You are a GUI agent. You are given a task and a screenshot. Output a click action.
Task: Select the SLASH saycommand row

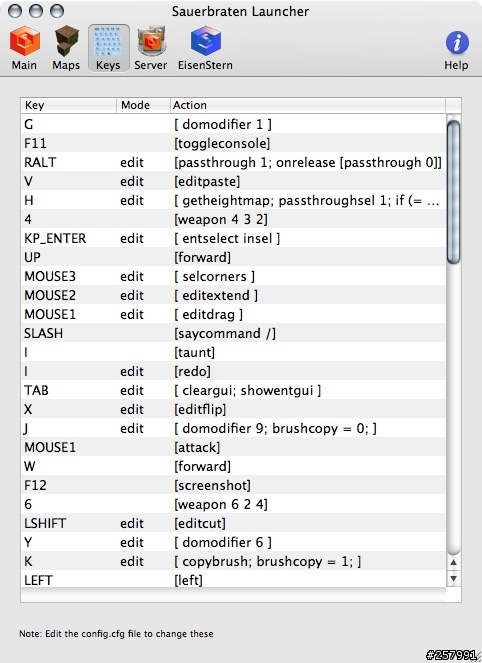point(233,333)
